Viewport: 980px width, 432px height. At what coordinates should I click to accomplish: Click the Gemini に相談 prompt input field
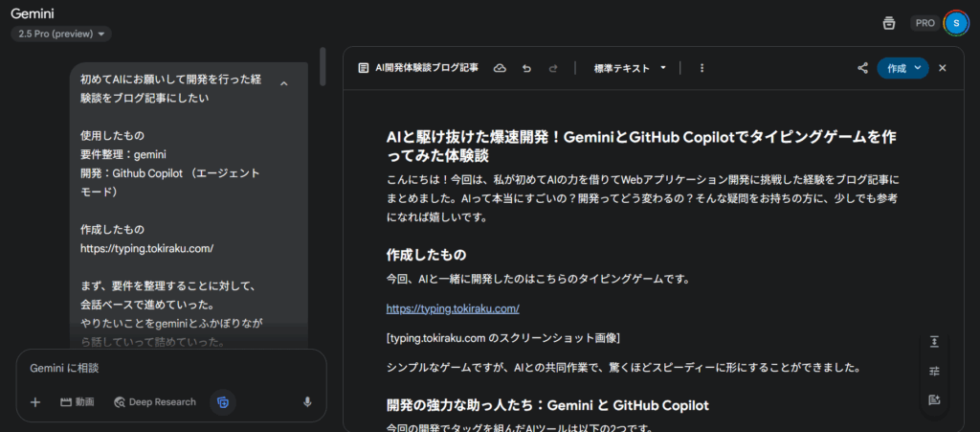coord(163,368)
